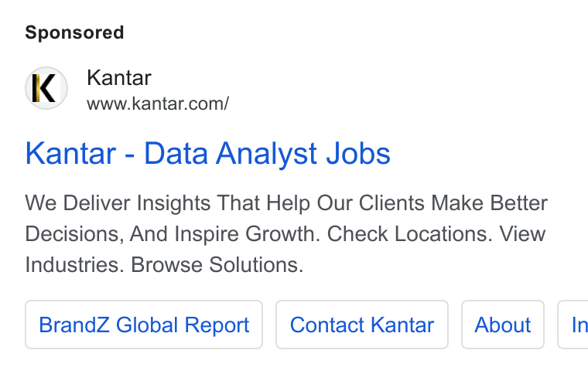Viewport: 588px width, 374px height.
Task: Click the Sponsored label
Action: pyautogui.click(x=74, y=32)
